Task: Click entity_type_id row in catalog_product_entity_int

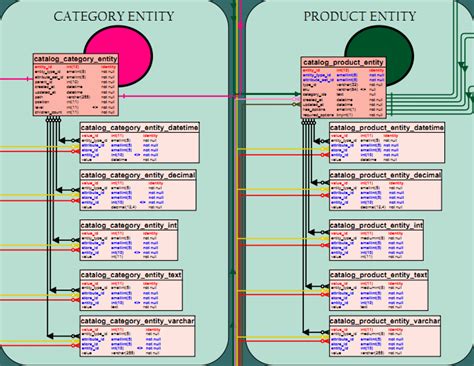Action: (377, 238)
